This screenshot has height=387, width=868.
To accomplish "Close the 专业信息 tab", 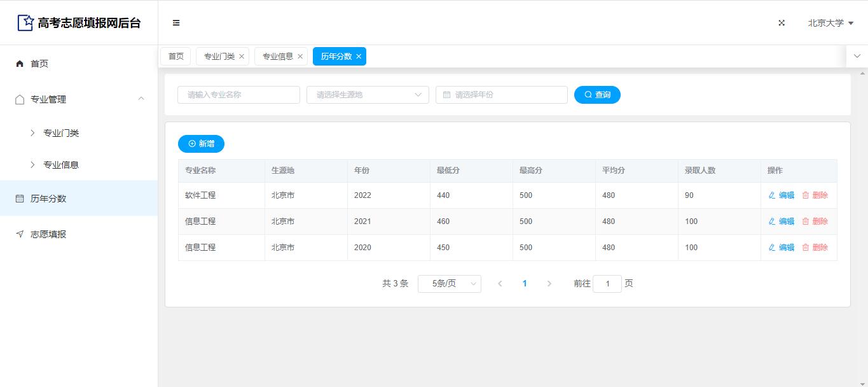I will click(x=300, y=57).
